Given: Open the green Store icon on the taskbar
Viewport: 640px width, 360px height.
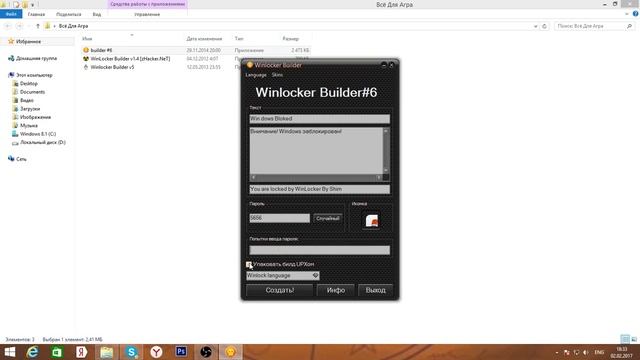Looking at the screenshot, I should click(57, 352).
